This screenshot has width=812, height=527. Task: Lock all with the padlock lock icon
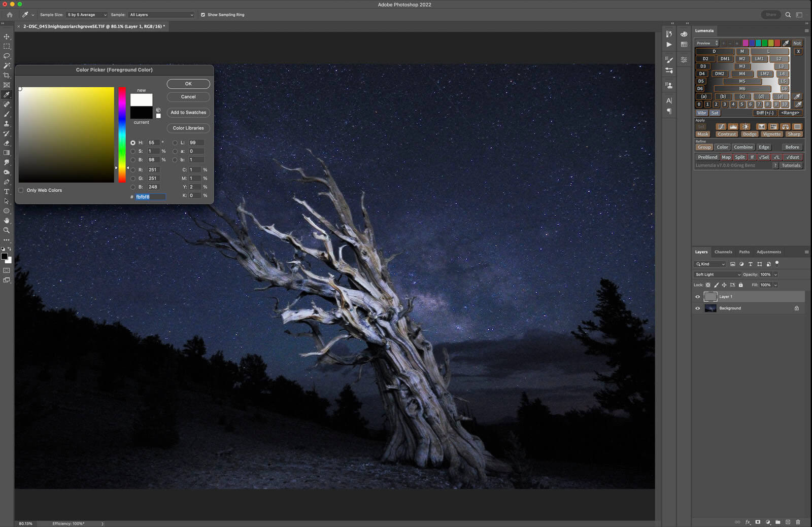pyautogui.click(x=740, y=285)
